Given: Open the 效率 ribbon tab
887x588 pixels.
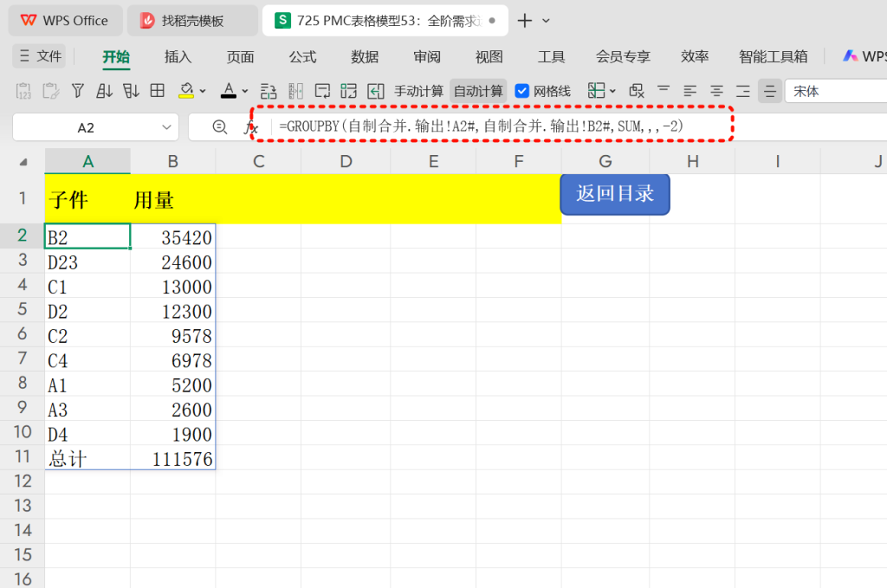Looking at the screenshot, I should pos(695,56).
